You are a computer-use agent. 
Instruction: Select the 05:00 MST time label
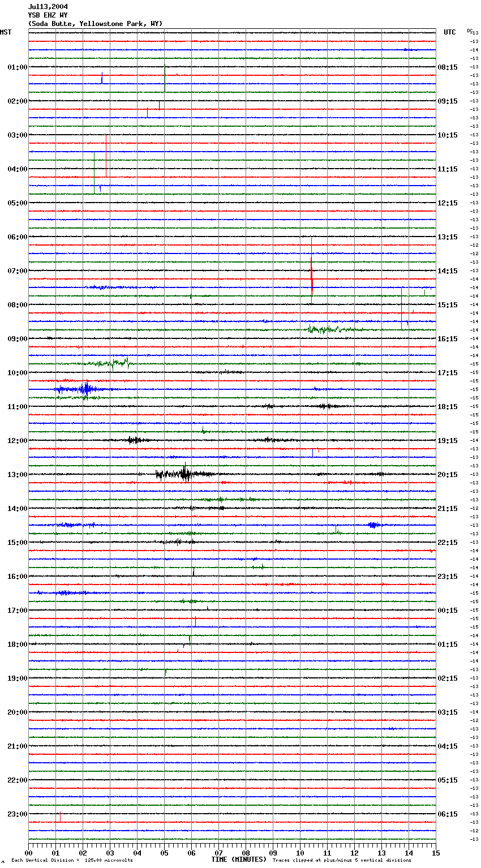click(18, 203)
